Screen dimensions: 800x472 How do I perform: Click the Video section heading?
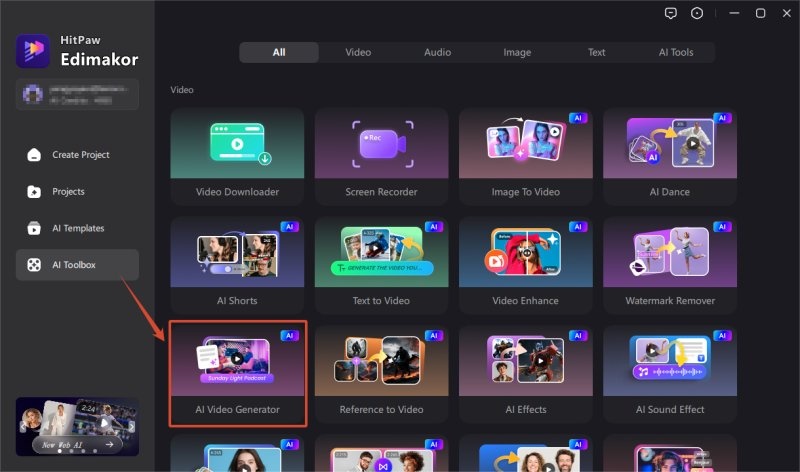click(182, 90)
